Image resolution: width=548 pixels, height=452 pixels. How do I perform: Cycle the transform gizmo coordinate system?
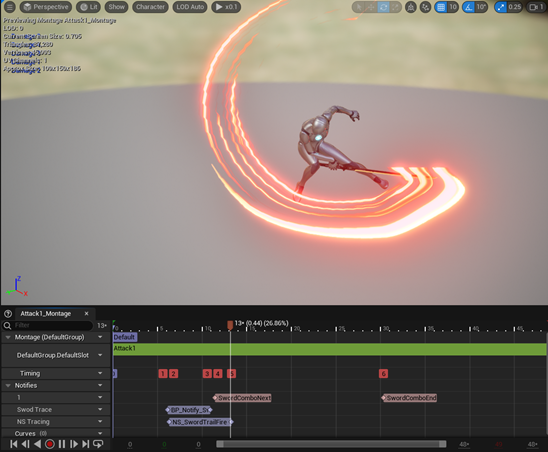(411, 7)
